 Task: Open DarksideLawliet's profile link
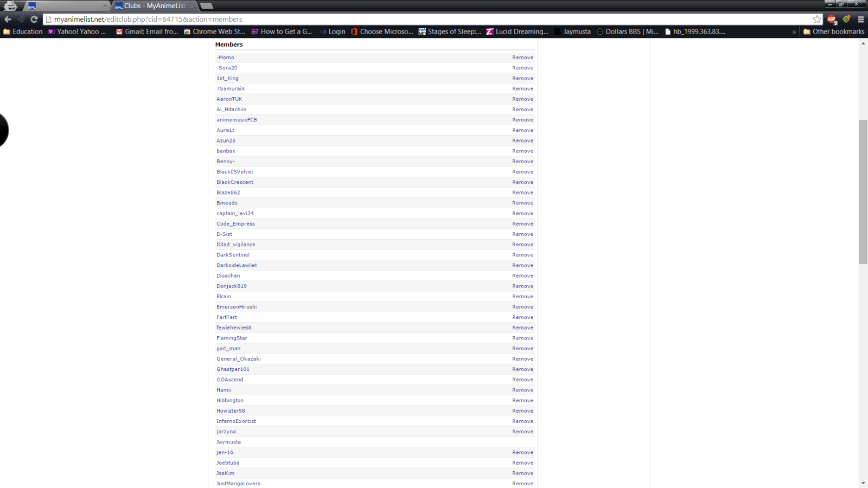click(237, 265)
